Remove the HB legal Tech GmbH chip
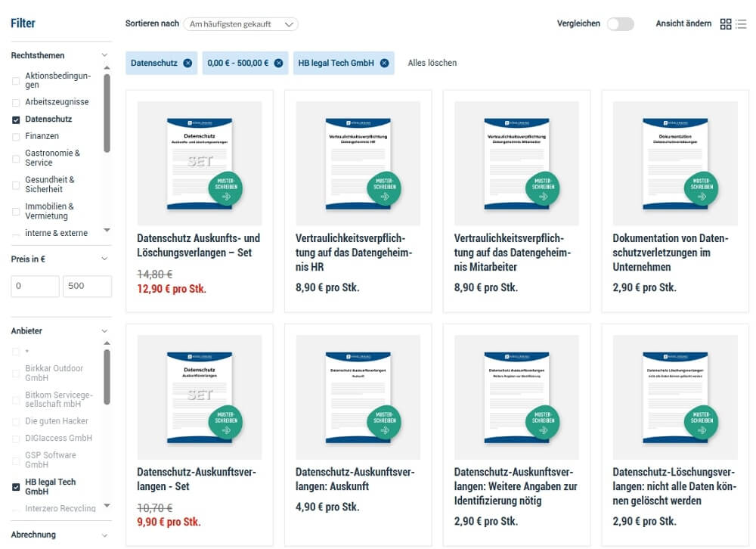This screenshot has height=549, width=756. [384, 63]
